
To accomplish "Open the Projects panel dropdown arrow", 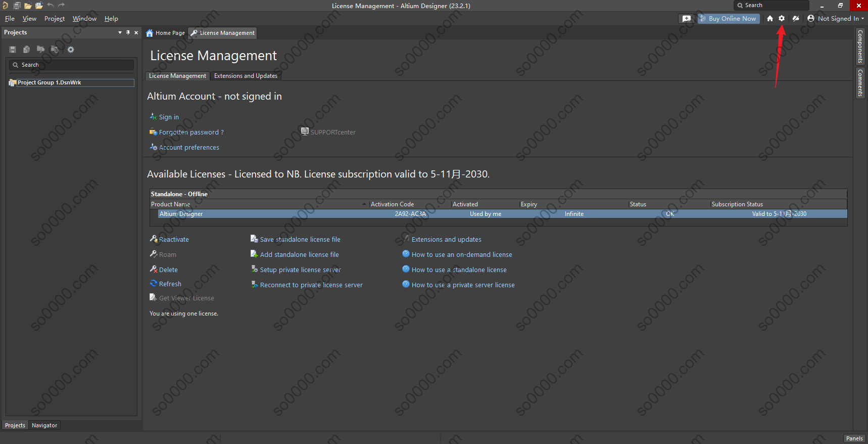I will tap(120, 32).
